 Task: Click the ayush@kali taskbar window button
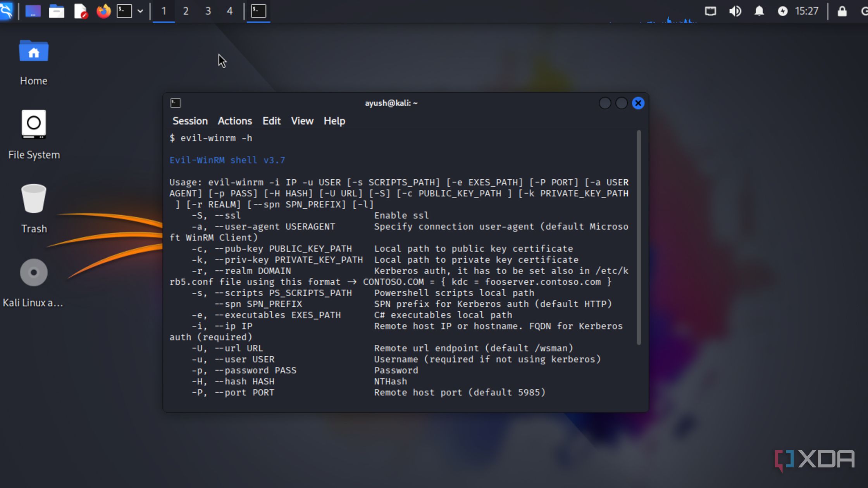[258, 11]
